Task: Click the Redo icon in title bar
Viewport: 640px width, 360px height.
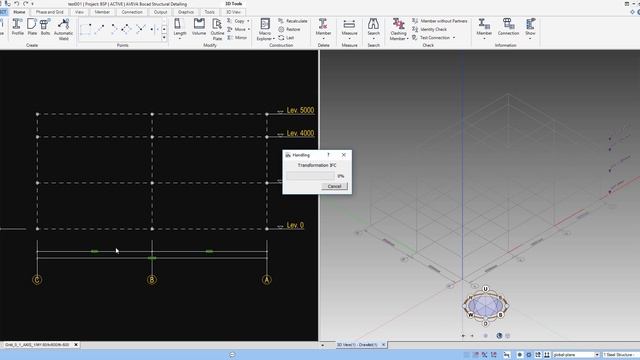Action: pos(25,4)
